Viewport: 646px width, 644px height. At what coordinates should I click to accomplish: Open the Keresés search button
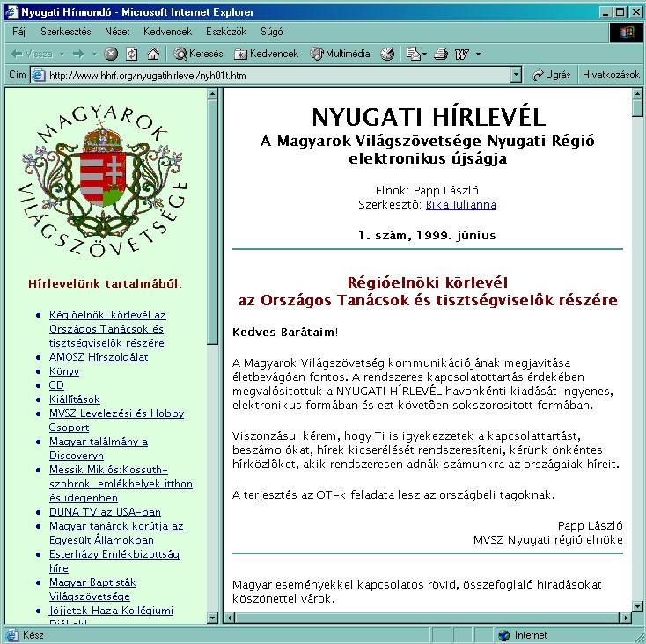pos(198,54)
